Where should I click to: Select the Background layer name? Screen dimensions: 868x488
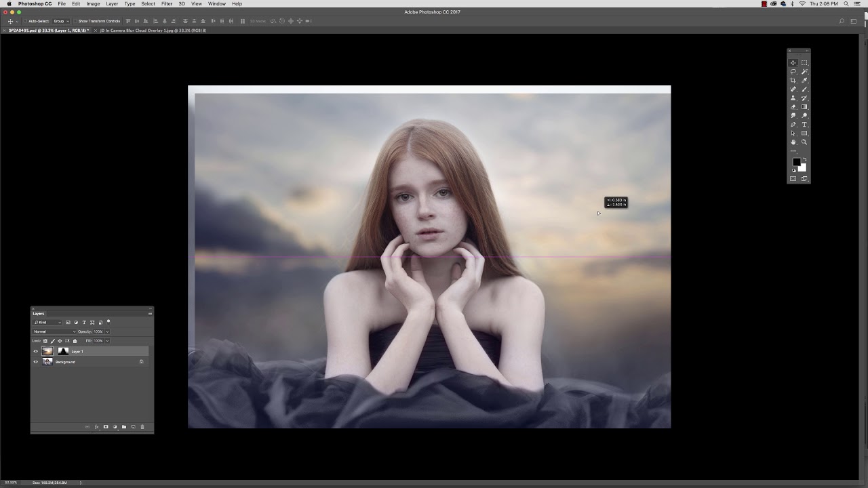pyautogui.click(x=65, y=362)
